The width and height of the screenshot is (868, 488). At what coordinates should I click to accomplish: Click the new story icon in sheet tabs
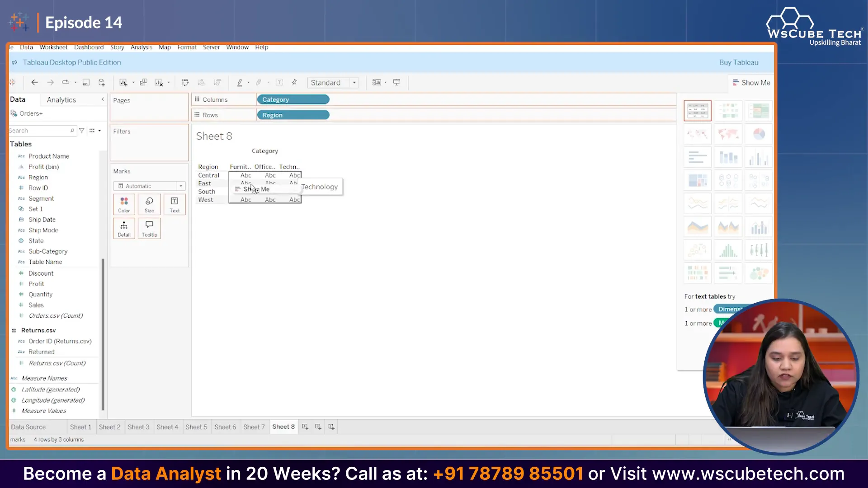tap(331, 427)
